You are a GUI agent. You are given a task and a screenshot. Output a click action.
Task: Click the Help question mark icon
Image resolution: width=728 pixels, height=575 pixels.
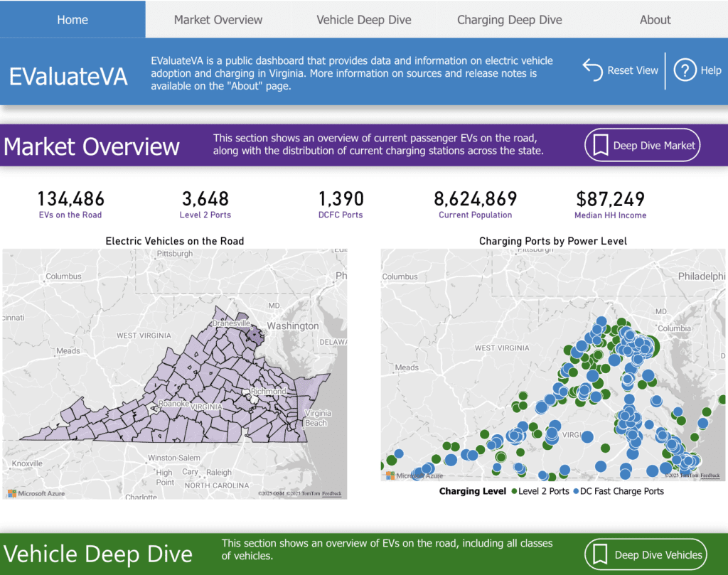(x=685, y=70)
